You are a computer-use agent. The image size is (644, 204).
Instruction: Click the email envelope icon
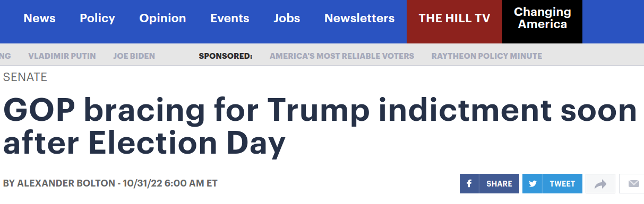point(633,184)
